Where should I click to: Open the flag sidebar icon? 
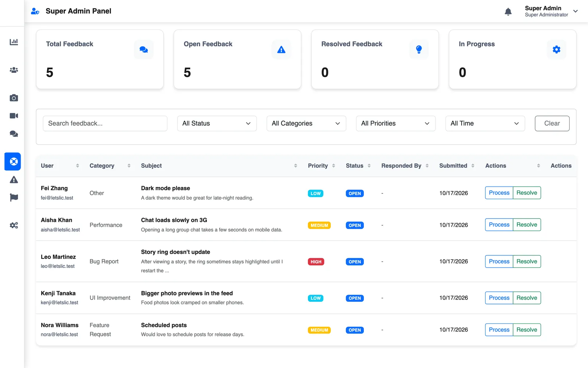click(14, 198)
